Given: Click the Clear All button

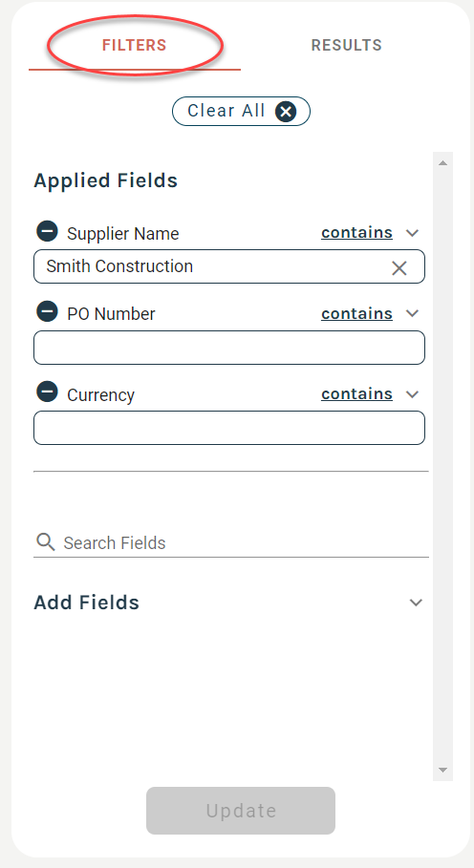Looking at the screenshot, I should pyautogui.click(x=241, y=112).
